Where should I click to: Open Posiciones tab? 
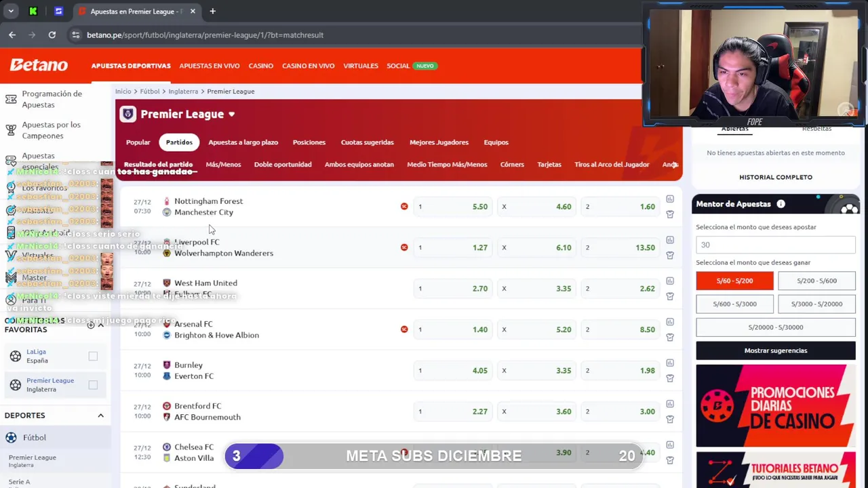pyautogui.click(x=309, y=142)
